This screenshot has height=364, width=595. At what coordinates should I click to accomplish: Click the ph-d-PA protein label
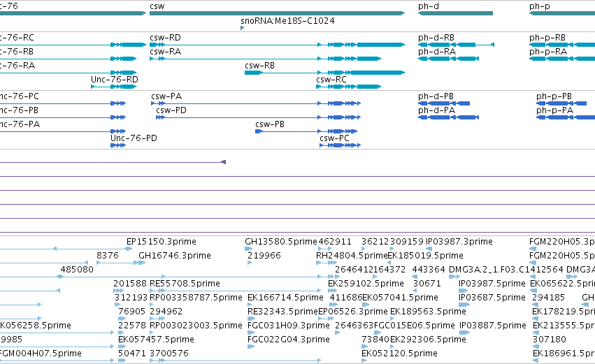click(x=436, y=110)
